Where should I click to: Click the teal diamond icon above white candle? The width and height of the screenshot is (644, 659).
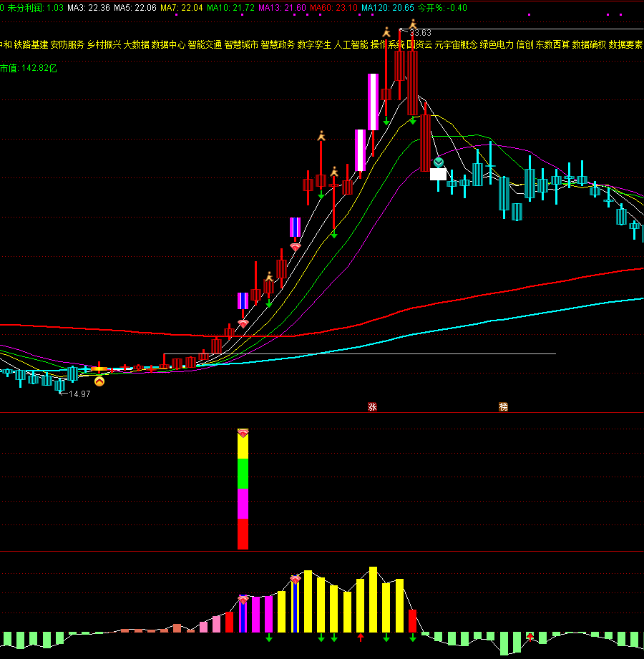(438, 162)
